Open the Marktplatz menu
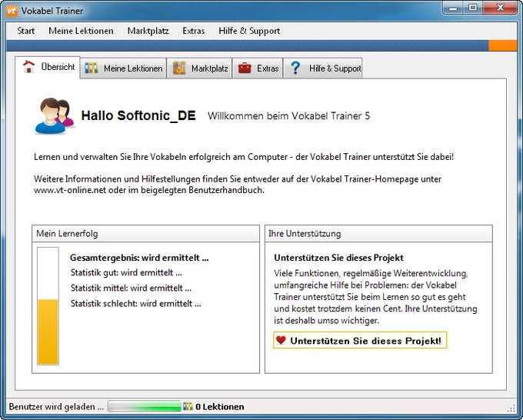The height and width of the screenshot is (420, 523). [148, 31]
